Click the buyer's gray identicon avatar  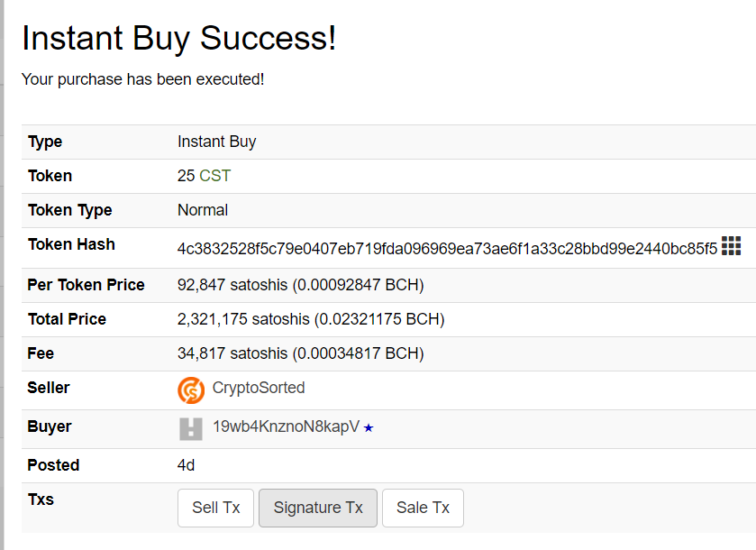tap(191, 429)
